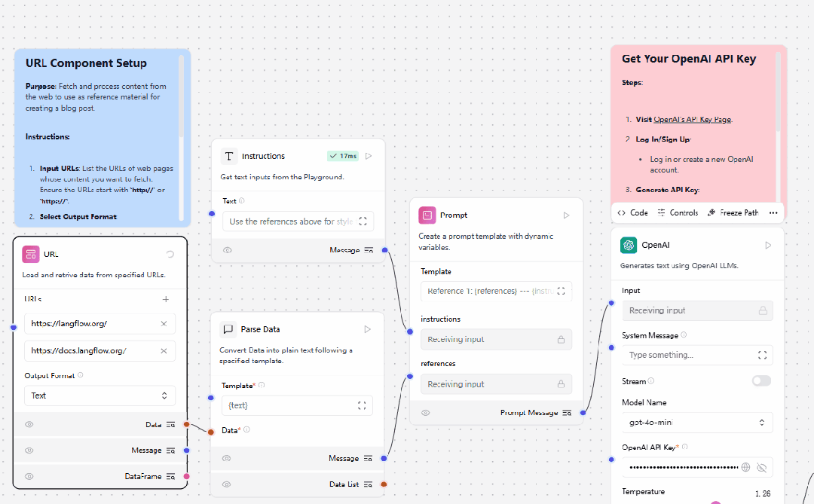Select Freeze Path in node toolbar
Image resolution: width=814 pixels, height=504 pixels.
click(x=733, y=212)
